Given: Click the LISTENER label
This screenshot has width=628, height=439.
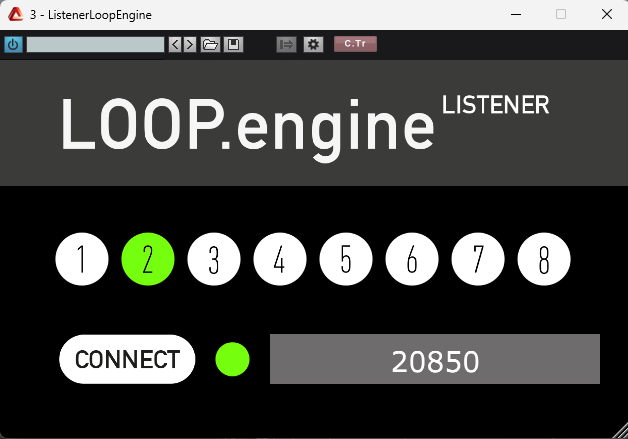Looking at the screenshot, I should (x=495, y=105).
